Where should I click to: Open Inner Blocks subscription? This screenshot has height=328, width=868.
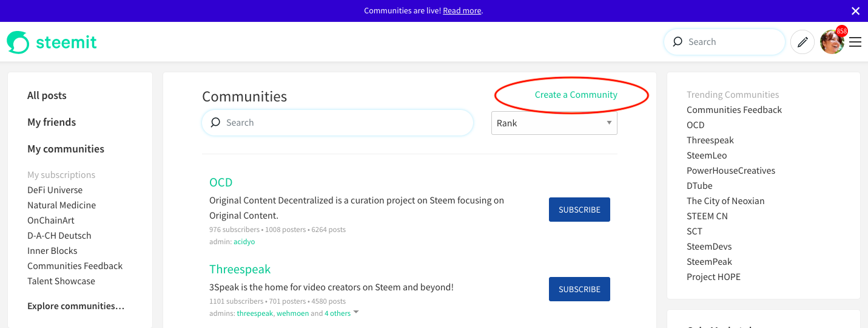52,251
